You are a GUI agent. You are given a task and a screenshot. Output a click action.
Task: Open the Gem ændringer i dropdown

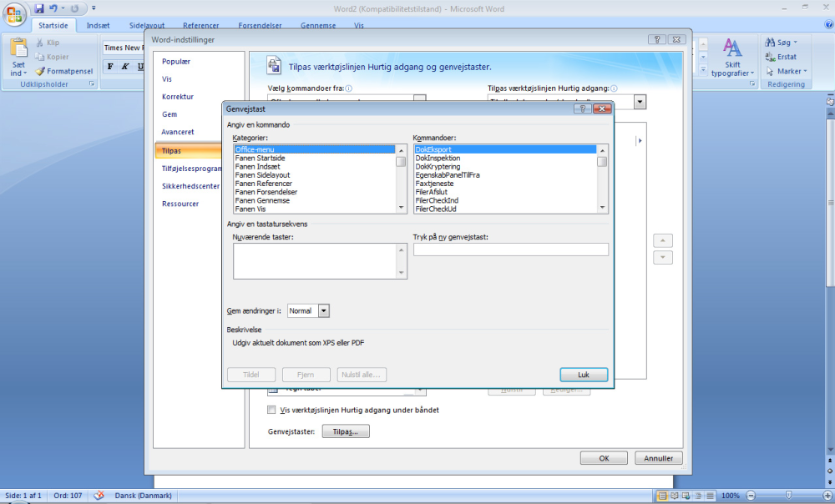(x=324, y=310)
